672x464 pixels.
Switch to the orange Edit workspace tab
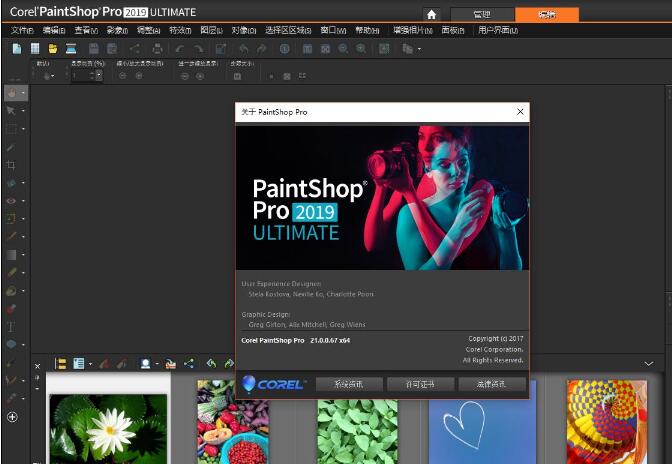tap(547, 15)
